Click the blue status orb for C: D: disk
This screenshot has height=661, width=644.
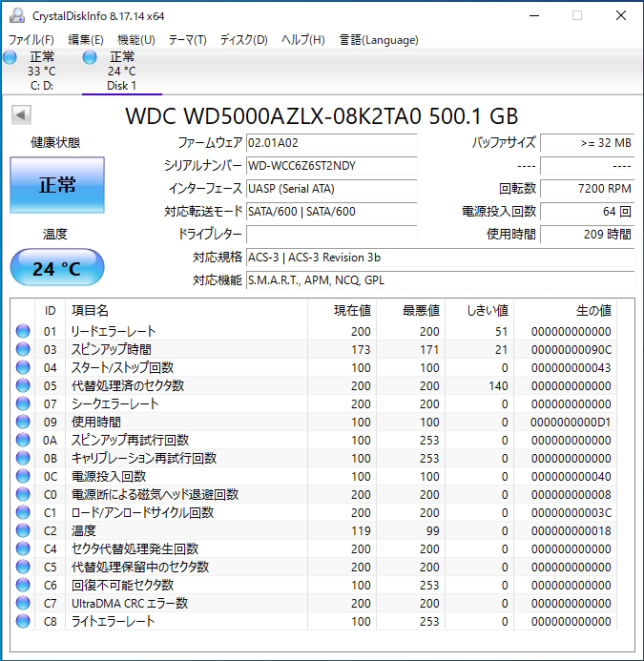[x=10, y=57]
